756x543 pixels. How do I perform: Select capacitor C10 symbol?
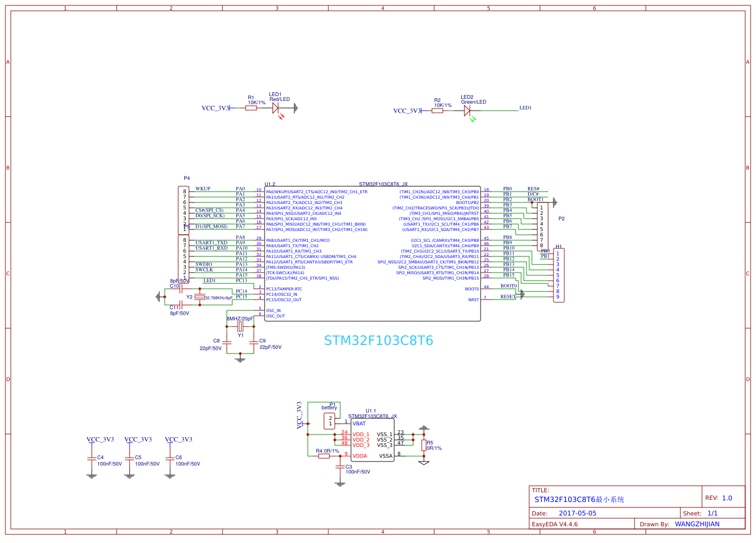pyautogui.click(x=181, y=289)
